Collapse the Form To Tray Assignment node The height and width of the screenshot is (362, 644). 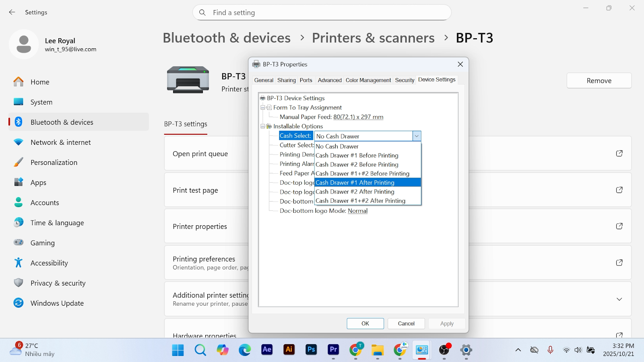click(263, 107)
